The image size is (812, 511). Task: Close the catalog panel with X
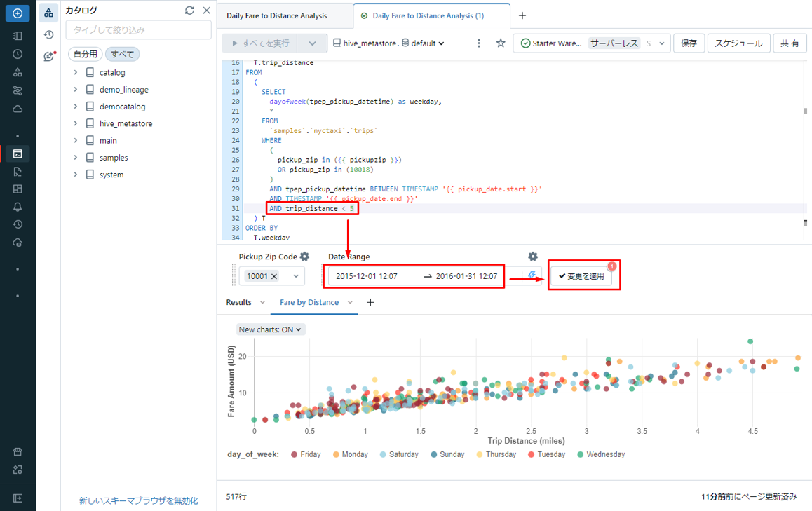(x=206, y=11)
